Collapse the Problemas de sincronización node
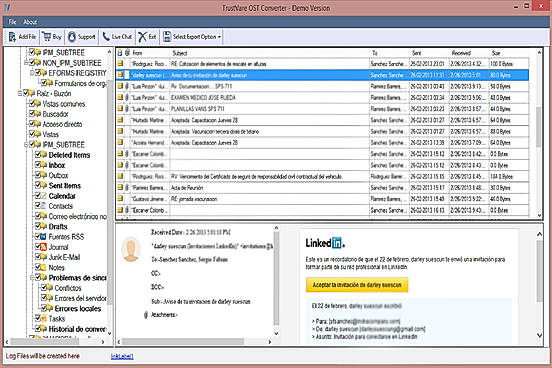The image size is (552, 368). coord(32,277)
